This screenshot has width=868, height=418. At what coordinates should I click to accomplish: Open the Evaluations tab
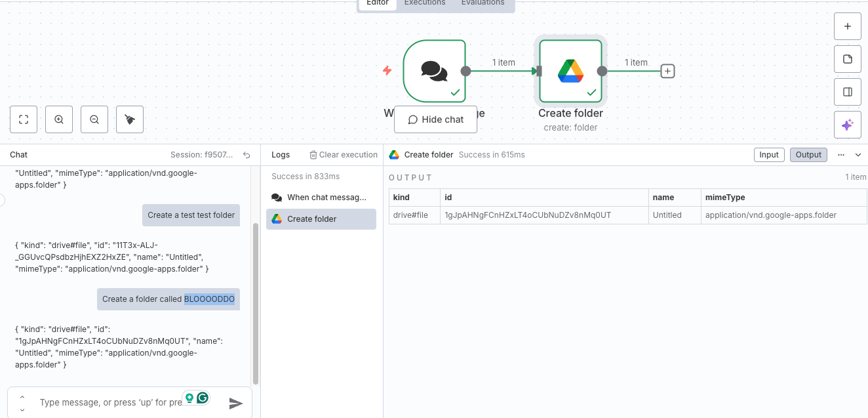(483, 3)
